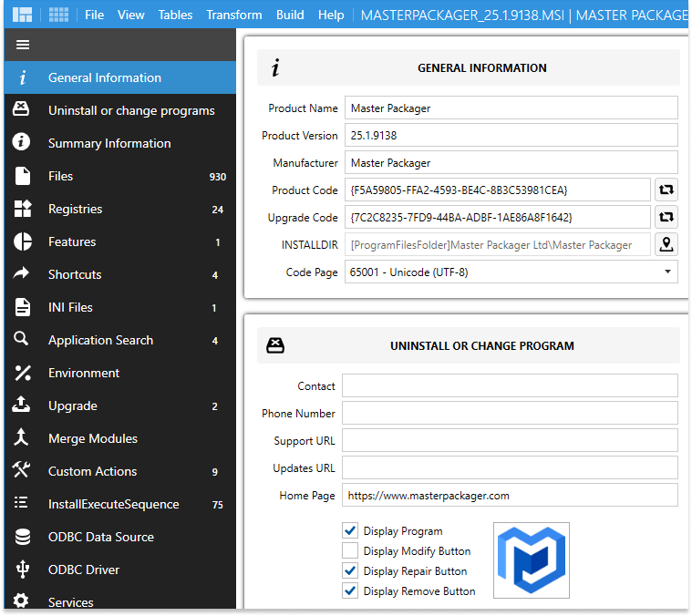This screenshot has width=692, height=616.
Task: Toggle the Display Repair Button checkbox
Action: point(350,570)
